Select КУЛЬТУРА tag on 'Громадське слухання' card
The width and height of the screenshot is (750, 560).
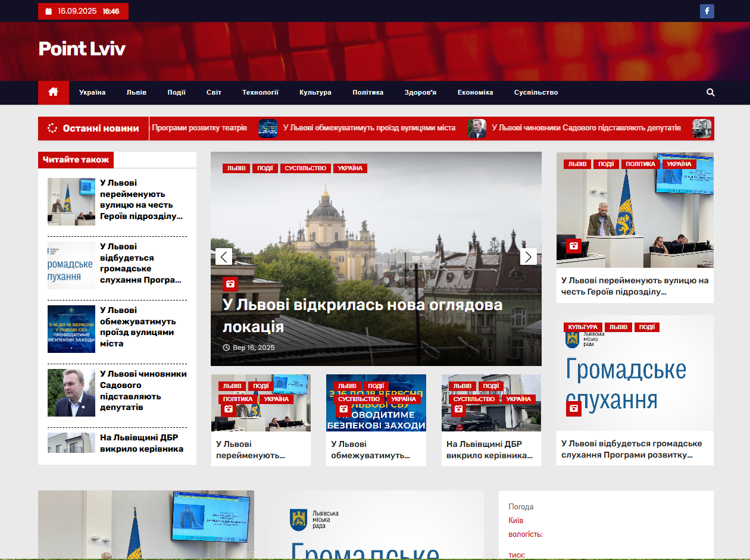pos(583,327)
